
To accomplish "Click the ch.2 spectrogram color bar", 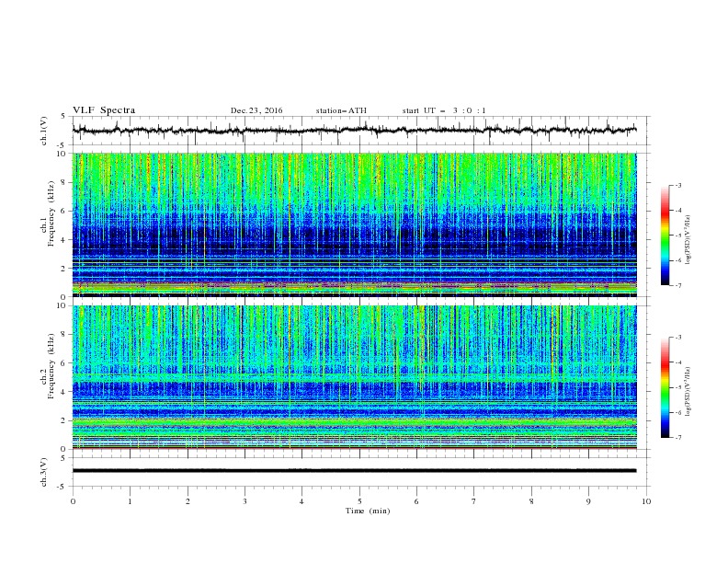I will [665, 387].
